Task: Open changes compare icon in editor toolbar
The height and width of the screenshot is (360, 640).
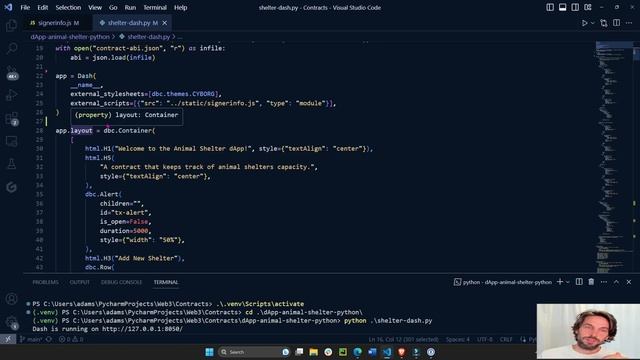Action: pos(604,23)
